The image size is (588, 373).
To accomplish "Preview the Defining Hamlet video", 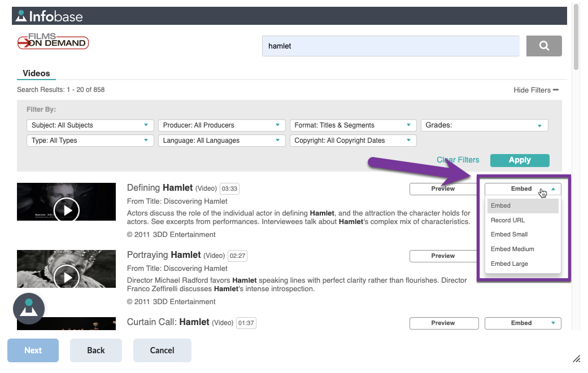I will click(x=443, y=188).
